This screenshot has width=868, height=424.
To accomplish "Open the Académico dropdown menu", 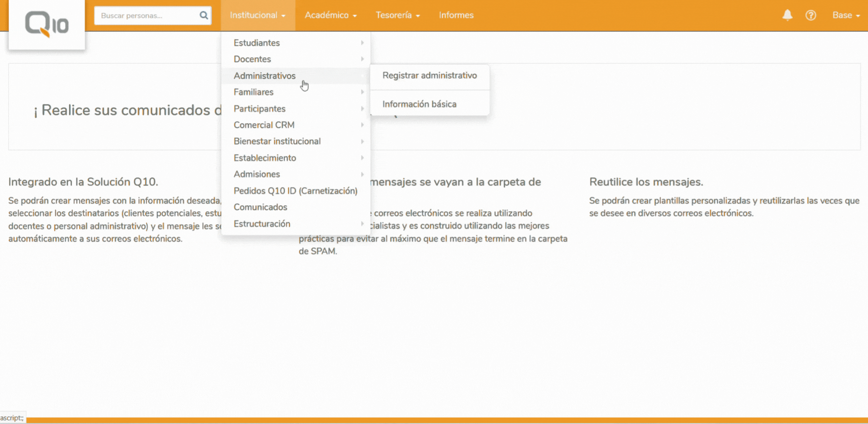I will coord(331,15).
